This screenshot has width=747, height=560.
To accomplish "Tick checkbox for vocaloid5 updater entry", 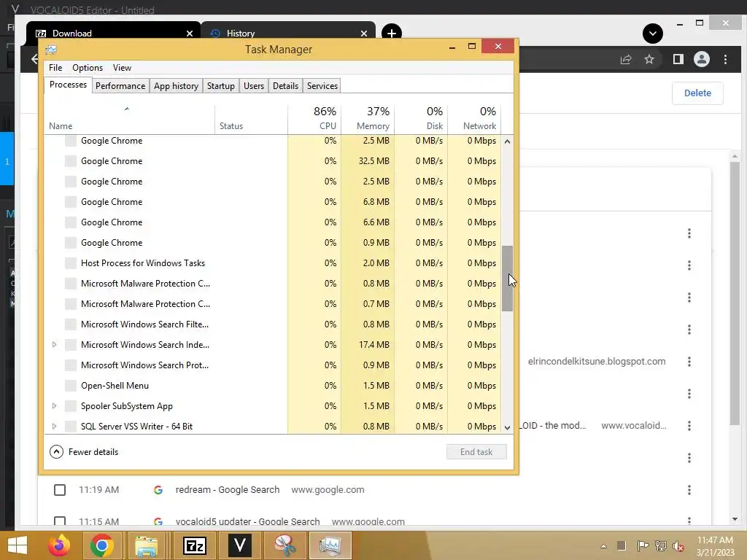I will coord(60,521).
